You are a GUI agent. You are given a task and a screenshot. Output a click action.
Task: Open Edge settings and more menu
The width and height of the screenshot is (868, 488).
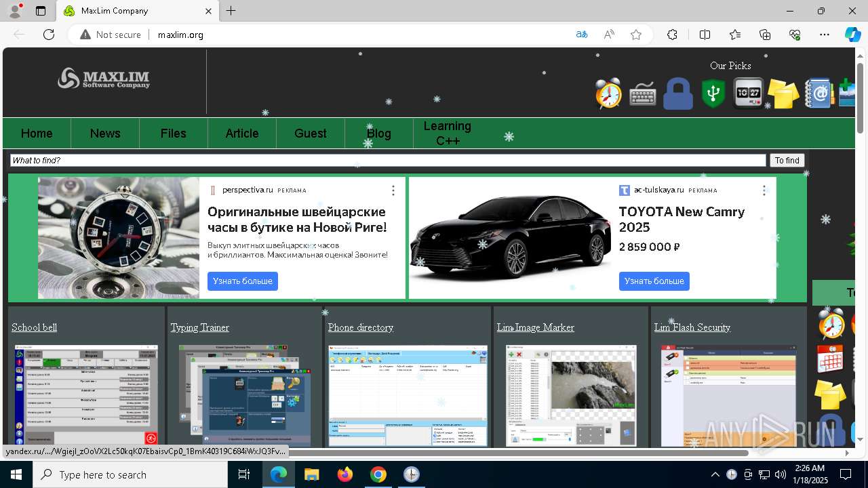click(825, 35)
